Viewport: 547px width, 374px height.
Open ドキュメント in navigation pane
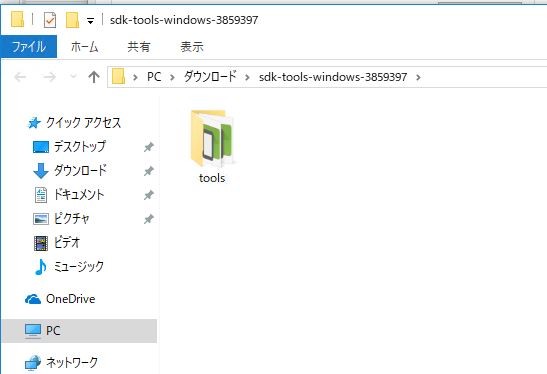tap(79, 194)
